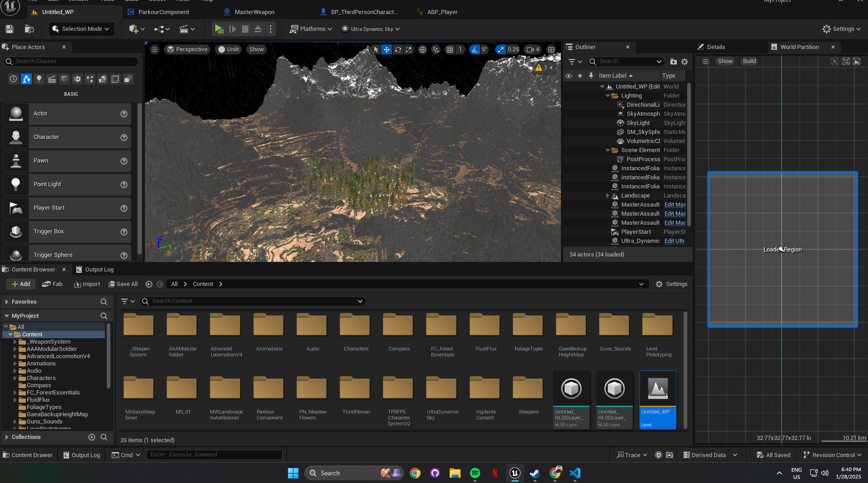Open Spotify from the Windows taskbar
This screenshot has width=868, height=483.
tap(475, 473)
